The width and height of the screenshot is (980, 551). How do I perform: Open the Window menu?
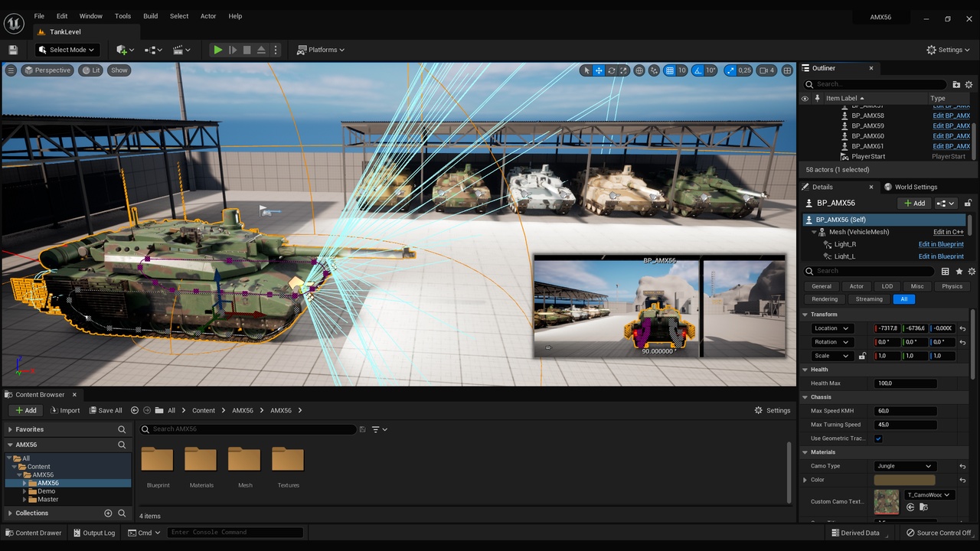[x=90, y=16]
